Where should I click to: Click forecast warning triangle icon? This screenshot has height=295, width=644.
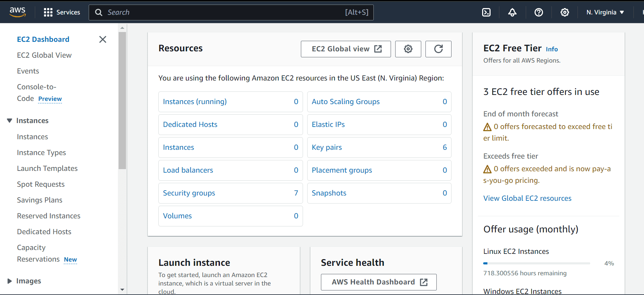tap(487, 127)
